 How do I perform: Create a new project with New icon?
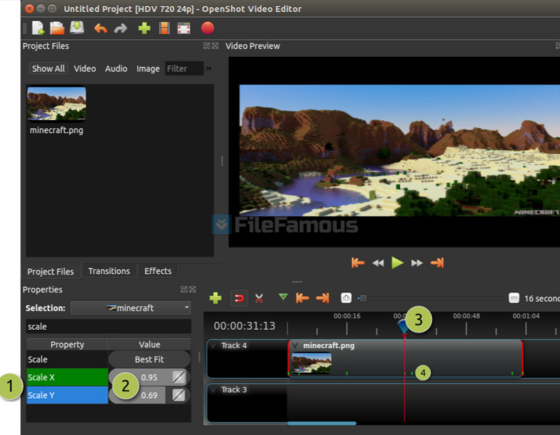(x=38, y=28)
